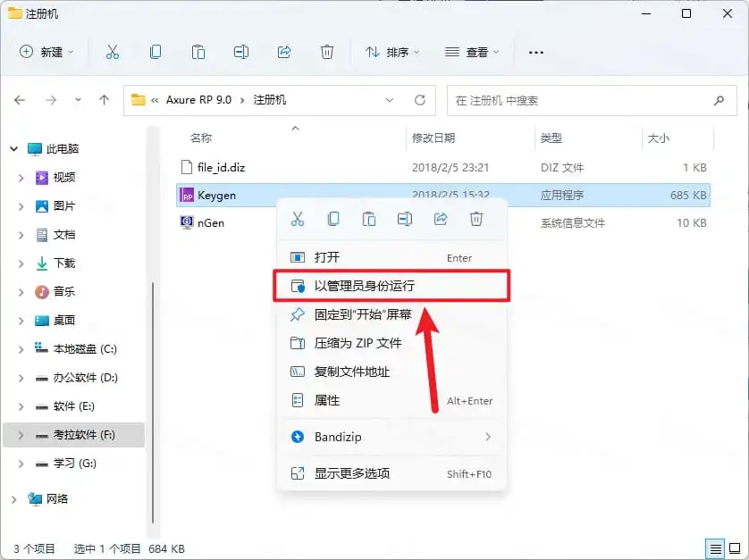Open the 查看 (View) dropdown
This screenshot has width=749, height=560.
point(471,52)
